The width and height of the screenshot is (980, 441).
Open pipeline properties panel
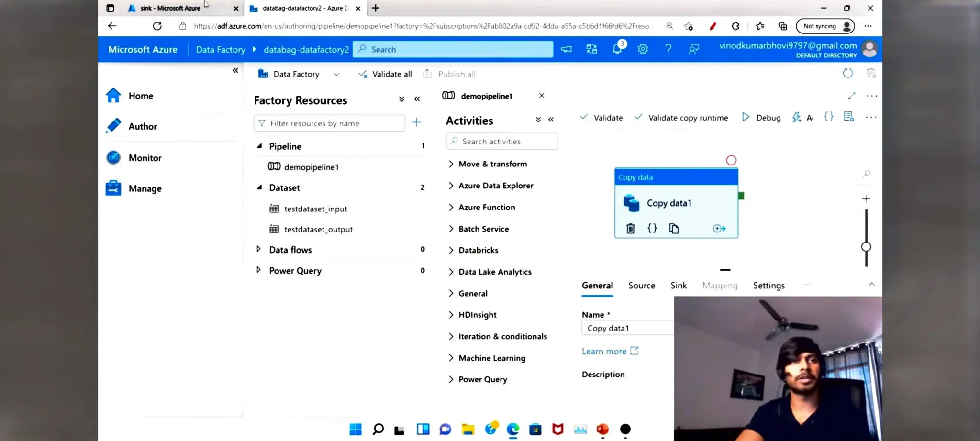(x=849, y=117)
